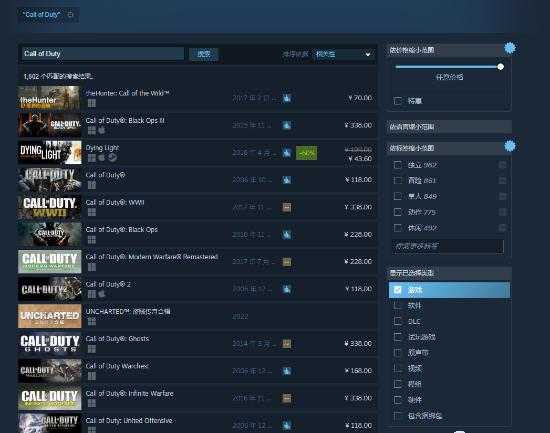Viewport: 550px width, 433px height.
Task: Click the ¥ 168.00 Warchest price
Action: click(358, 371)
